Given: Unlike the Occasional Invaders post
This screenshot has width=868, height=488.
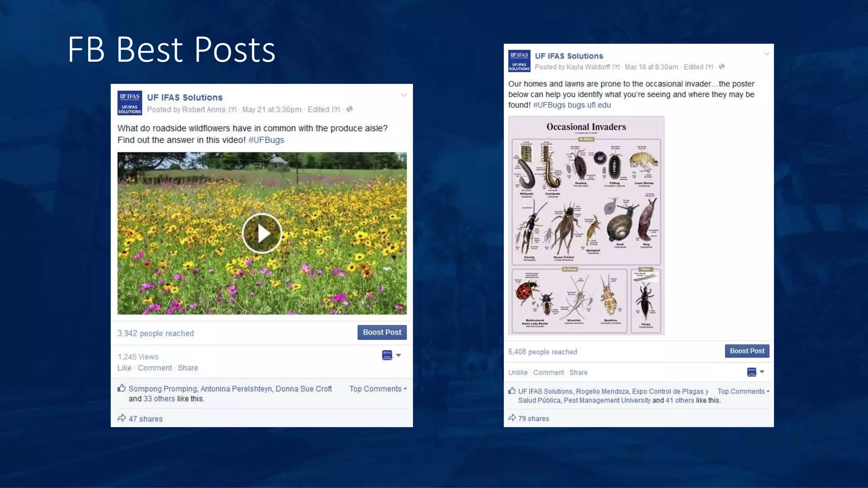Looking at the screenshot, I should (x=517, y=373).
